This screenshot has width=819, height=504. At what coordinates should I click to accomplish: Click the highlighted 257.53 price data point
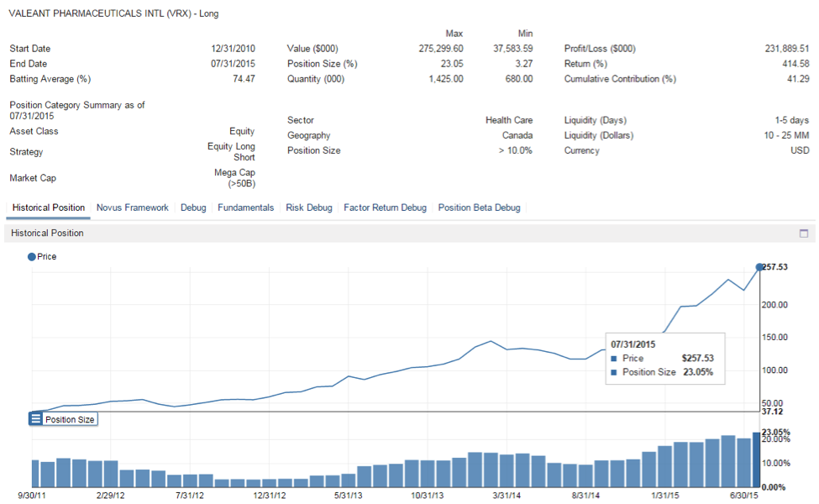coord(759,267)
